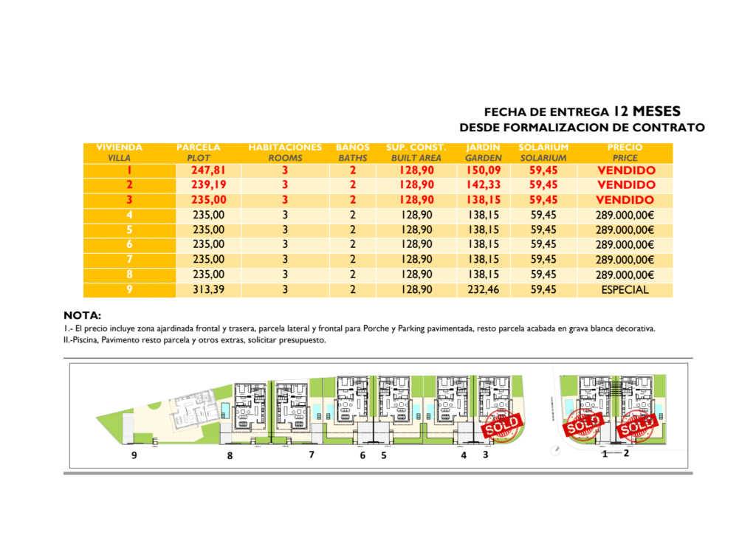Select the BANOS column header

tap(352, 148)
